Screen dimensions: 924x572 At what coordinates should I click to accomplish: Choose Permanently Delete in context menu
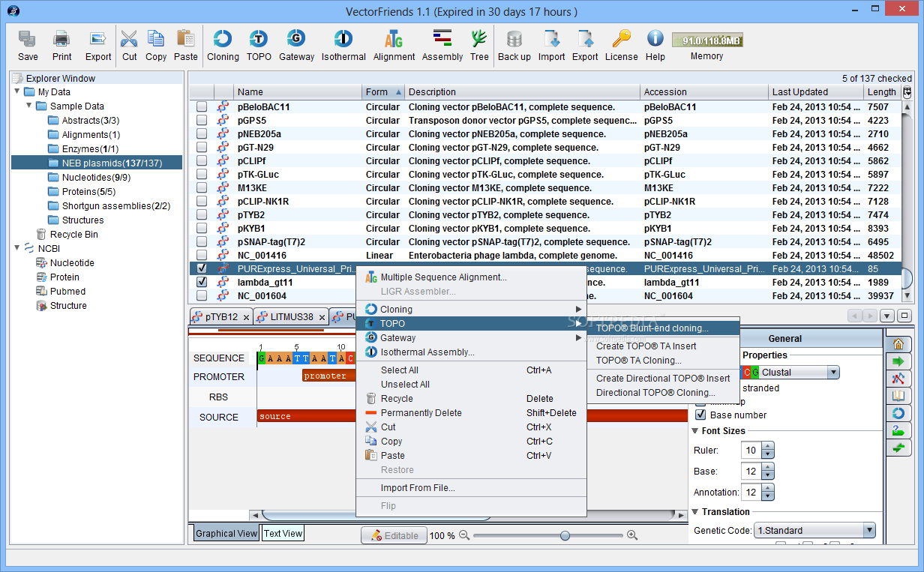tap(471, 413)
